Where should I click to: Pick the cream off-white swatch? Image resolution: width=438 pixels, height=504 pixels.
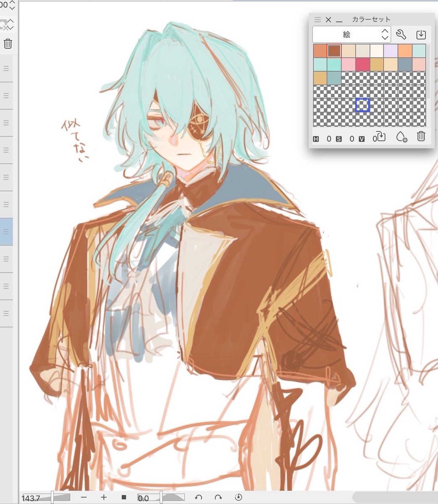coord(377,51)
